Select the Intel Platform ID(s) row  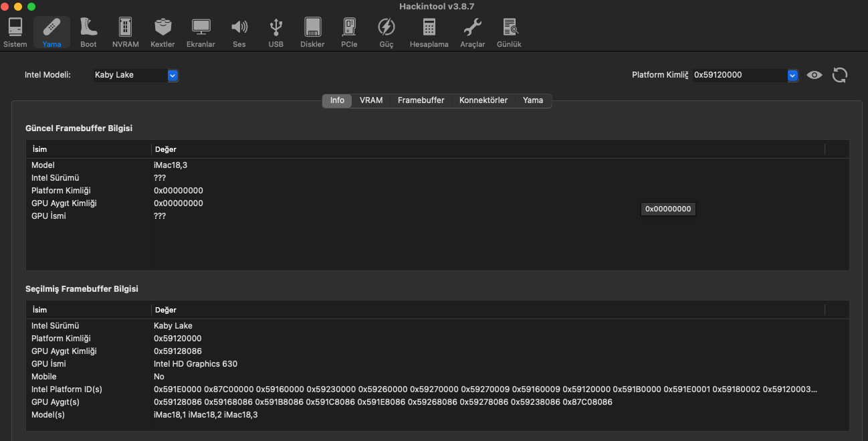coord(437,389)
